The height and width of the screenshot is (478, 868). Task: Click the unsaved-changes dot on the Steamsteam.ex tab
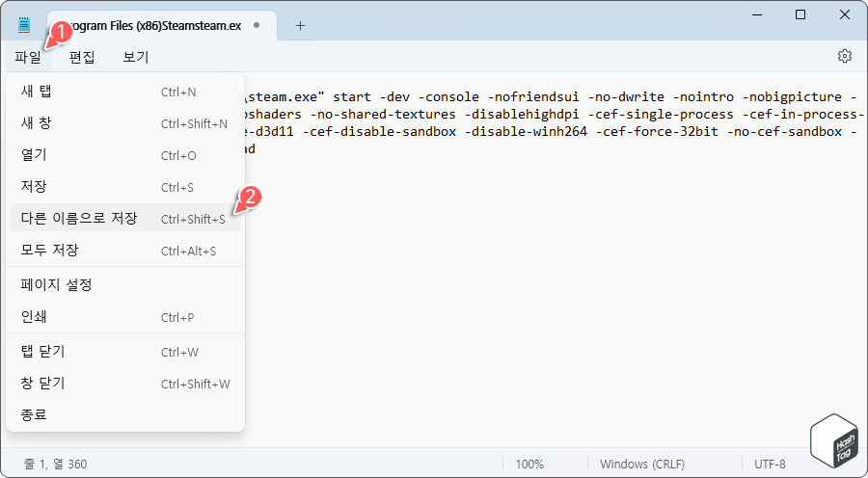click(x=257, y=25)
